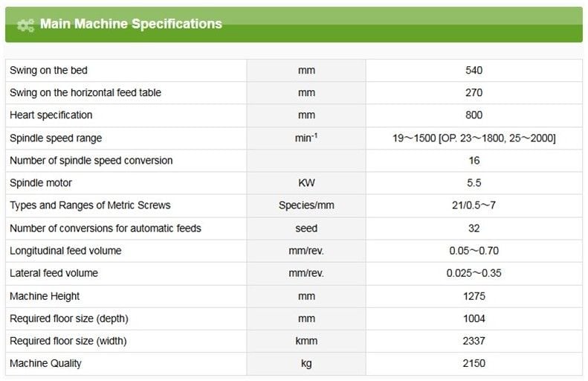Click the Species/mm unit cell
This screenshot has height=381, width=588.
point(306,205)
